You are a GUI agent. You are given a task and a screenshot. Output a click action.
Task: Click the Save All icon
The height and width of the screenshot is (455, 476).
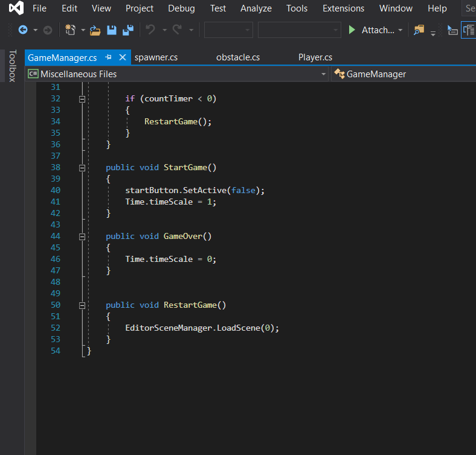tap(128, 30)
